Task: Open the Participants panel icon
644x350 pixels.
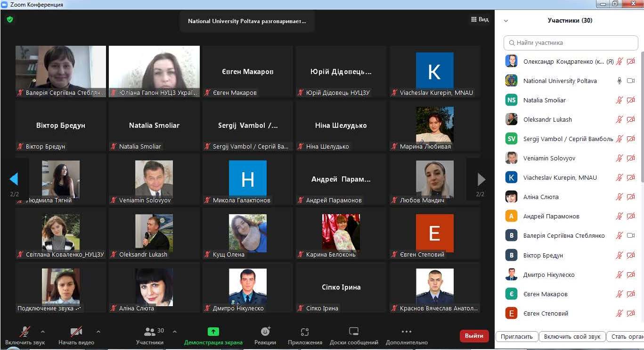Action: pos(150,332)
